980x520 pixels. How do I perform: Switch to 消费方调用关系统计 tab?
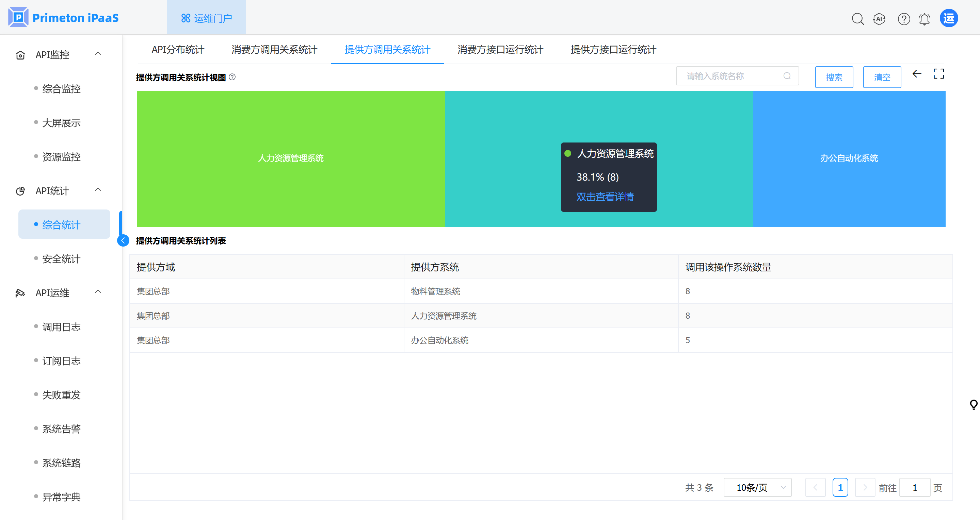tap(274, 49)
